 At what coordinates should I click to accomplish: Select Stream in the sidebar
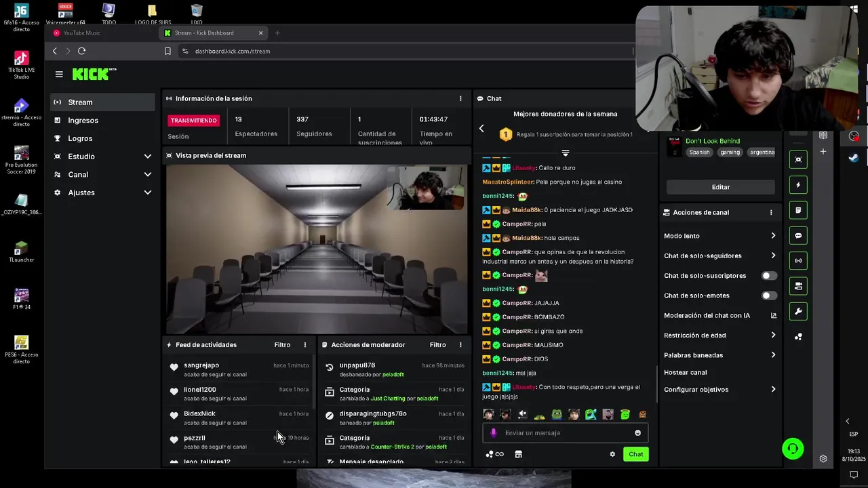[x=103, y=102]
